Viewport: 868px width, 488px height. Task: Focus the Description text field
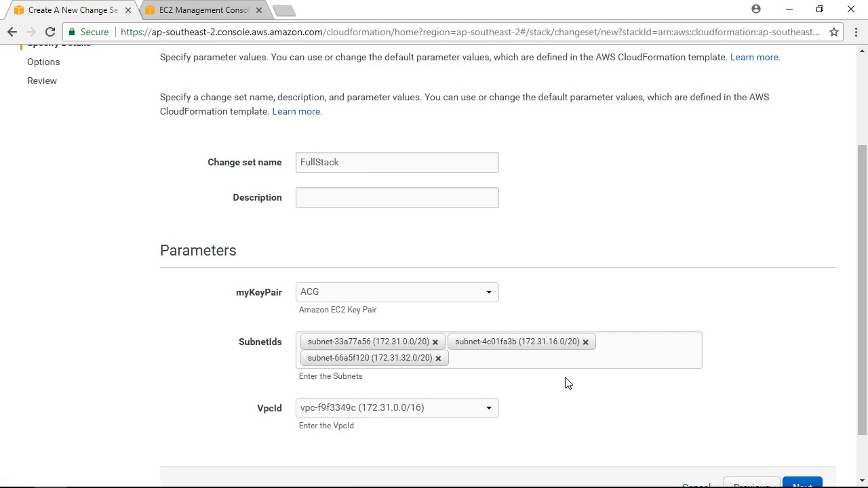397,198
